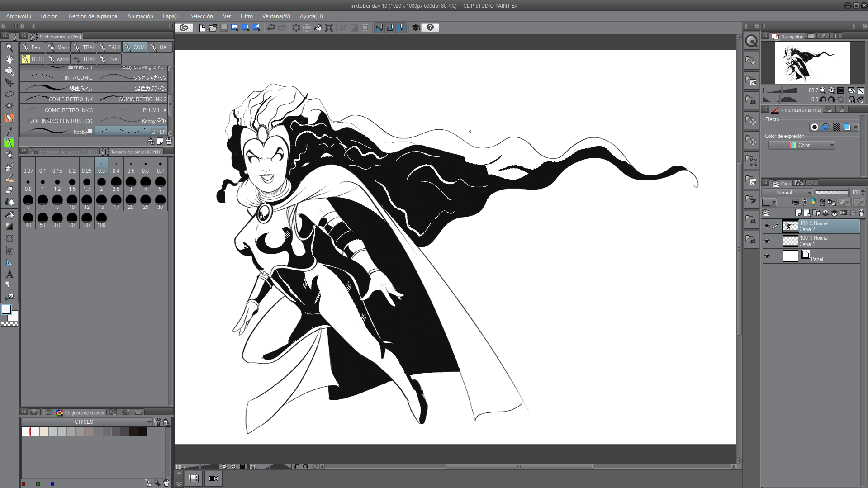Open the CLIP STUDIO launcher icon
This screenshot has height=488, width=868.
[184, 28]
